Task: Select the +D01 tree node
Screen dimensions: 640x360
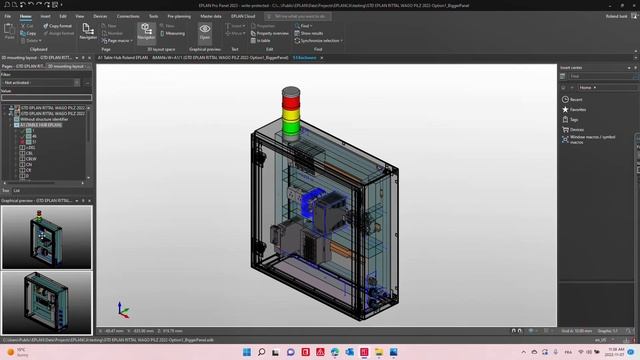Action: 30,147
